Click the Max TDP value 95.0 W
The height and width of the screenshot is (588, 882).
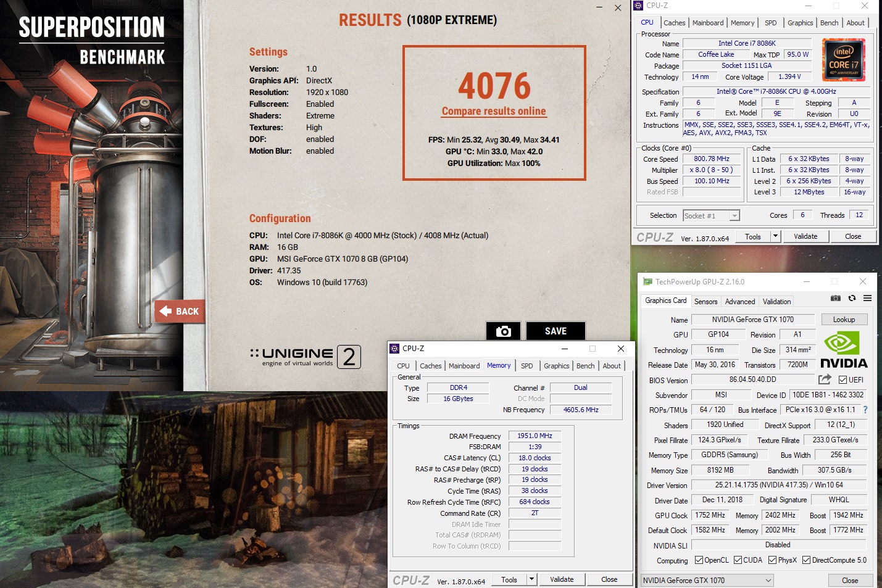click(x=797, y=54)
